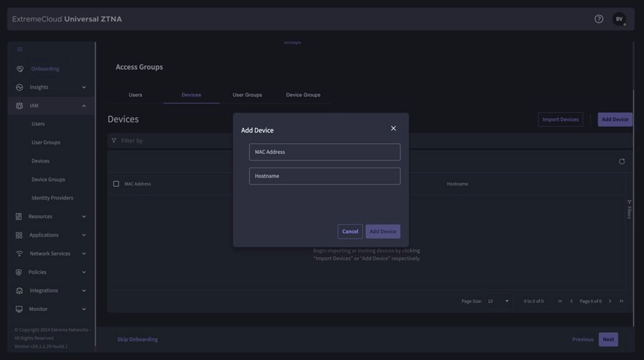The image size is (644, 360).
Task: Expand the Integrations menu chevron
Action: click(83, 291)
